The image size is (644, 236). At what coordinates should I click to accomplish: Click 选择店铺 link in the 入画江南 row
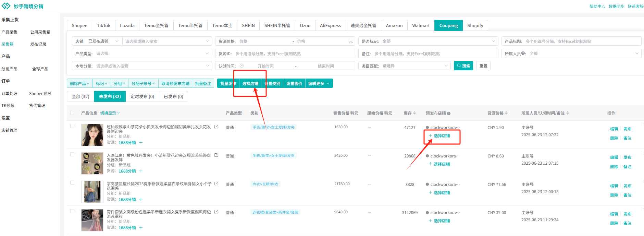coord(439,164)
